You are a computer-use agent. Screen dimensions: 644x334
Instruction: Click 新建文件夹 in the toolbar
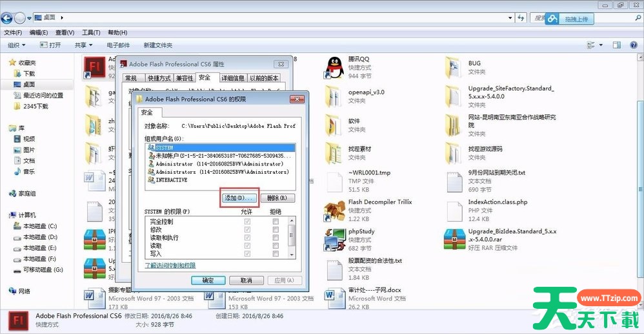click(x=158, y=45)
